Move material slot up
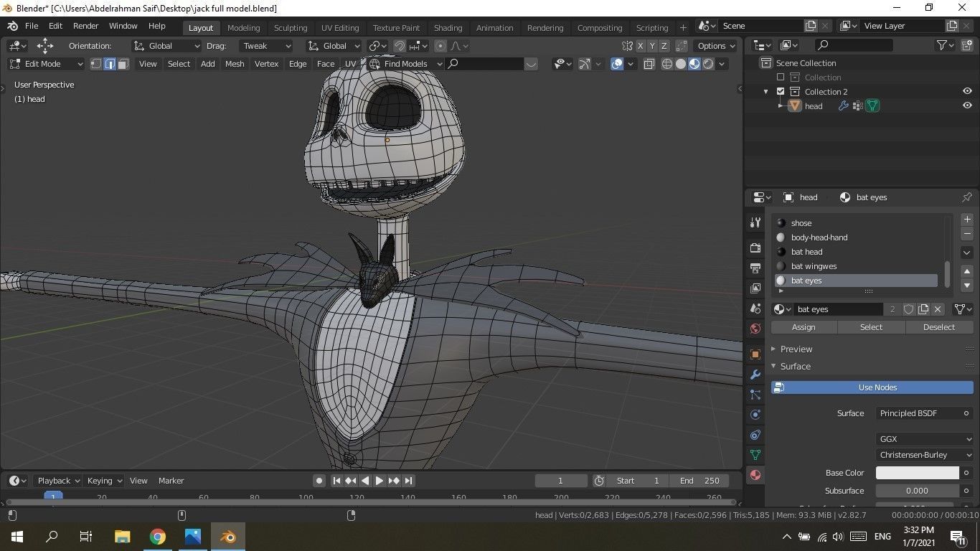The image size is (980, 551). click(x=967, y=271)
